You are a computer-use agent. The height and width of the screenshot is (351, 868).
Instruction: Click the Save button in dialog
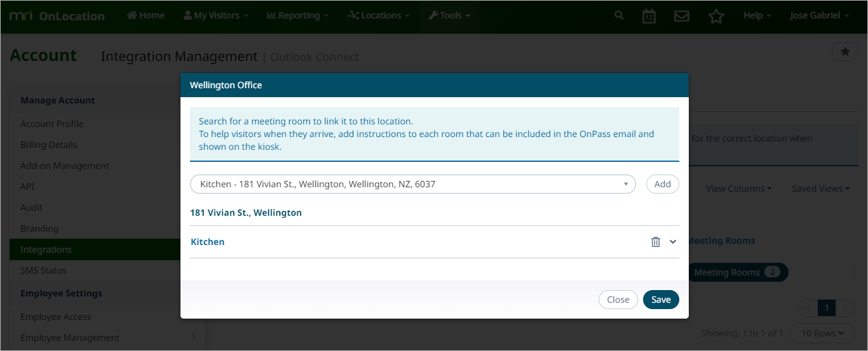[x=661, y=300]
